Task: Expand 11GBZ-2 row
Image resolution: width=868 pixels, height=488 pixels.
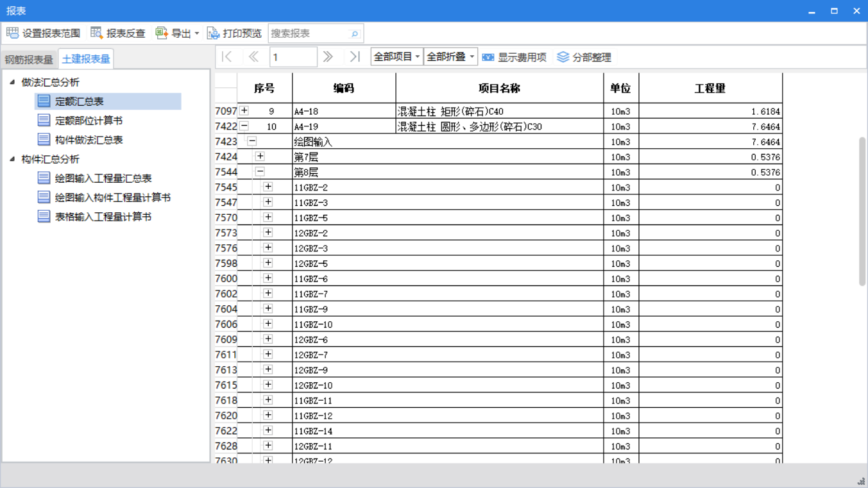Action: tap(268, 187)
